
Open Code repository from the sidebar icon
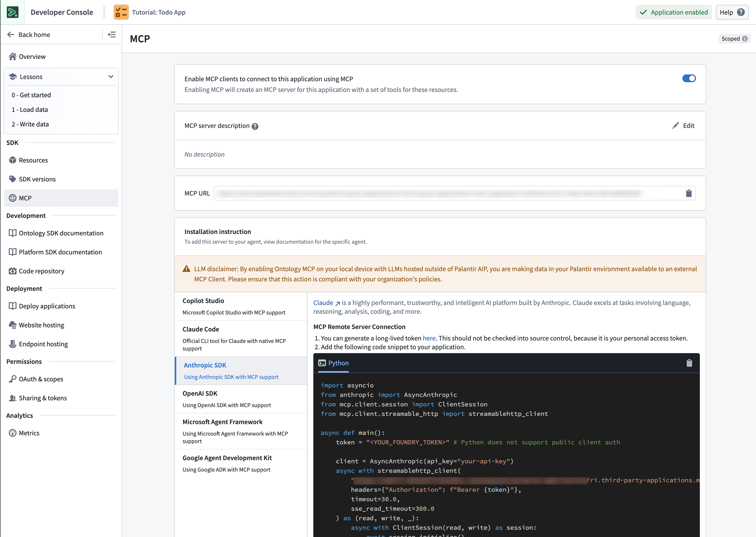click(13, 271)
